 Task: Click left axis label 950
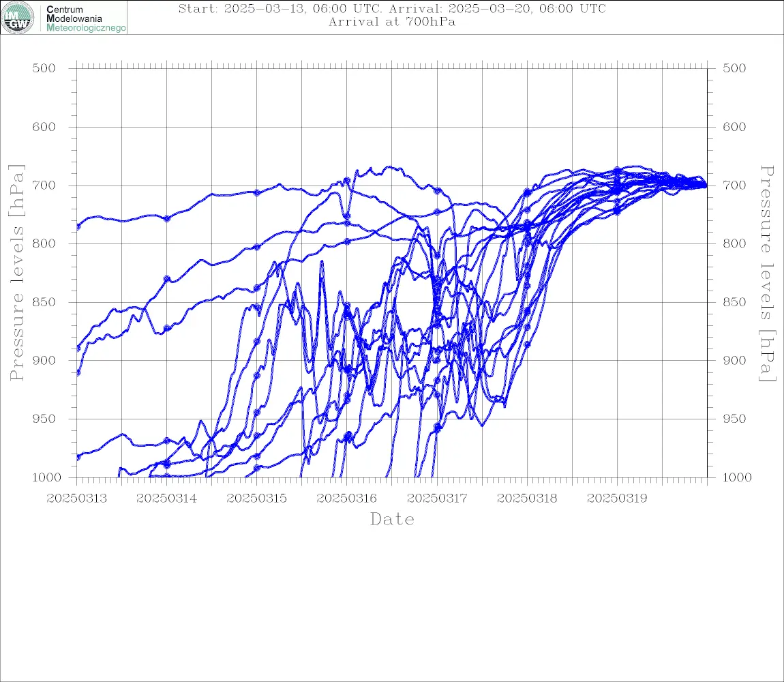coord(44,419)
